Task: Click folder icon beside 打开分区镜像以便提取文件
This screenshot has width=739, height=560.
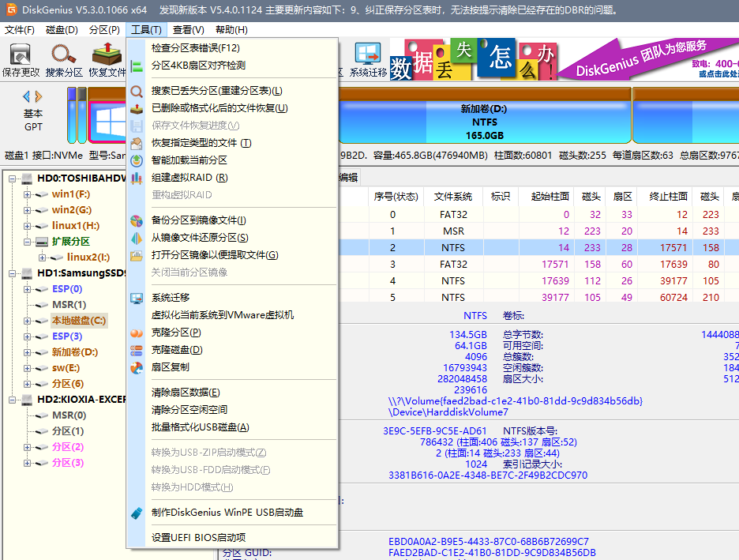Action: point(137,255)
